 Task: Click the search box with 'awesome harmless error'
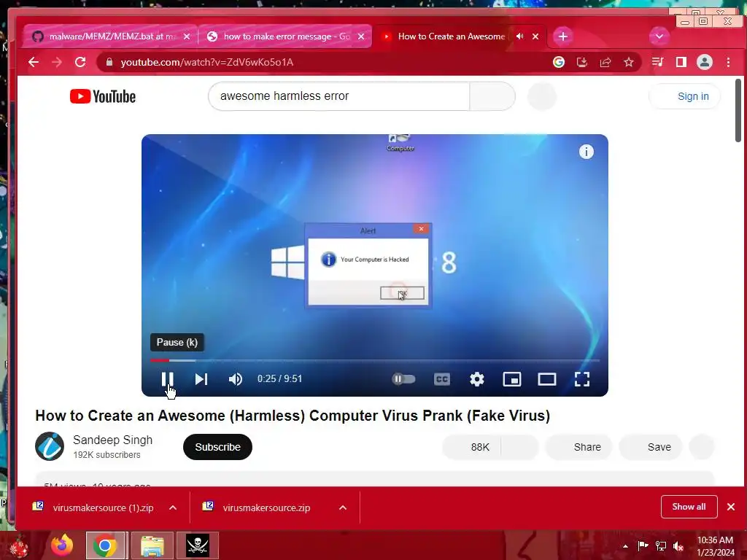point(338,96)
